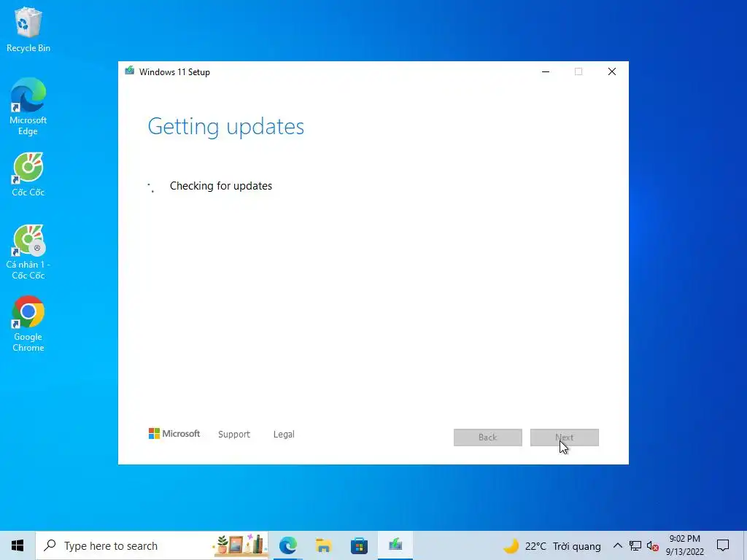Click the muted volume tray icon
Screen dimensions: 747x560
click(x=653, y=546)
